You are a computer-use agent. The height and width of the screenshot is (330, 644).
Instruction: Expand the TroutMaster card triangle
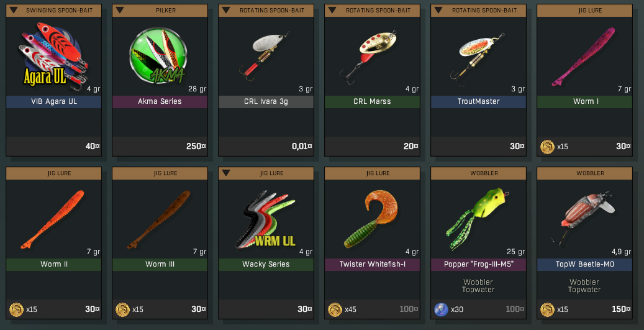tap(438, 10)
